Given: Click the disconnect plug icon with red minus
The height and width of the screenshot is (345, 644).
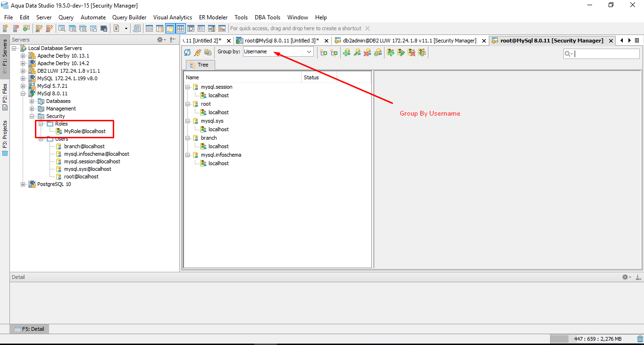Looking at the screenshot, I should [x=49, y=28].
